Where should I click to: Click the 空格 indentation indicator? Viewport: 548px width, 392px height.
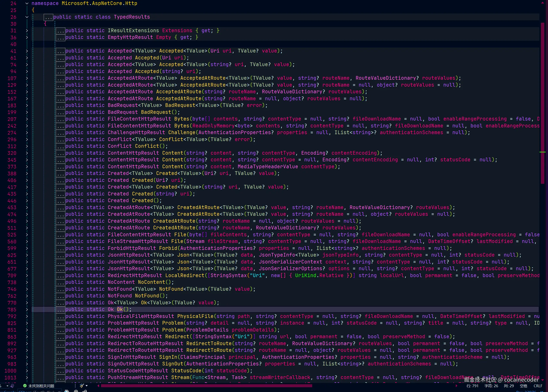point(523,386)
